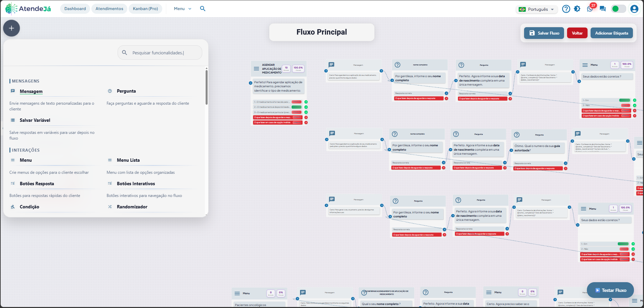The image size is (644, 308).
Task: Open the Português language dropdown
Action: [537, 9]
